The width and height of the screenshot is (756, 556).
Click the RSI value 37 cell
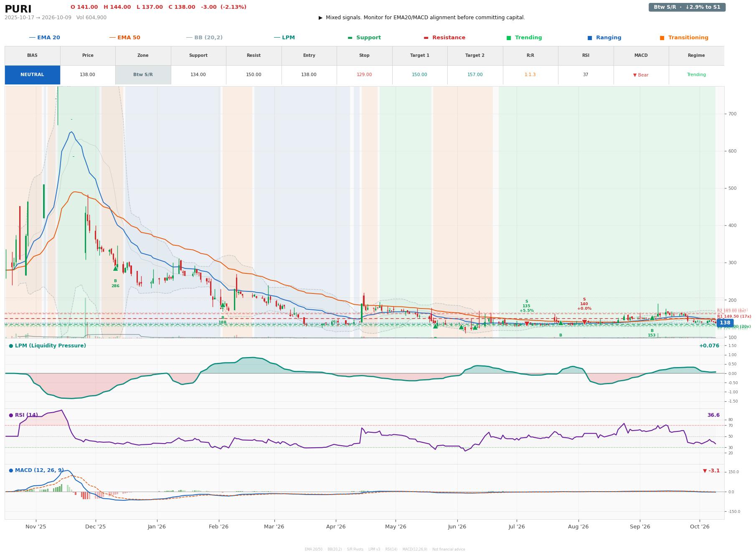[x=586, y=75]
